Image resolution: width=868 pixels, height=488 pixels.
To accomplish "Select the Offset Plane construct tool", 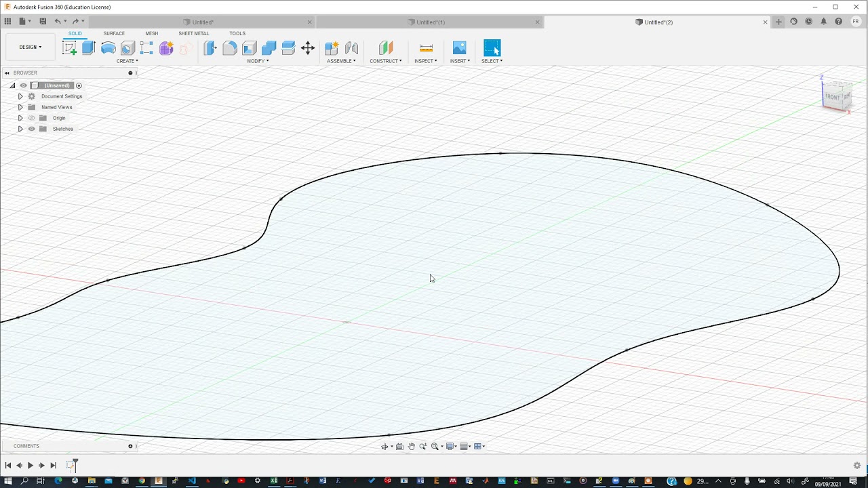I will click(386, 48).
